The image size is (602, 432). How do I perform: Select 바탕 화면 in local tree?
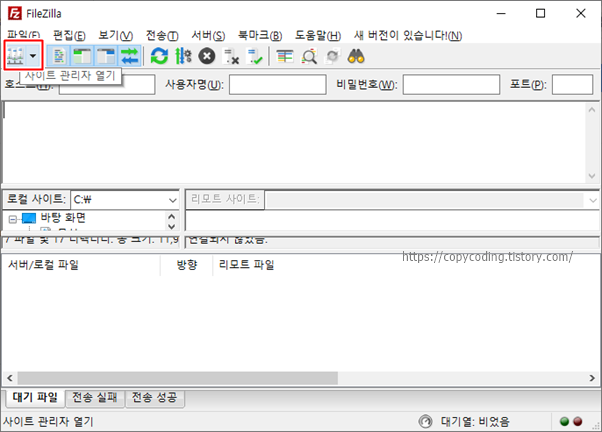[63, 218]
